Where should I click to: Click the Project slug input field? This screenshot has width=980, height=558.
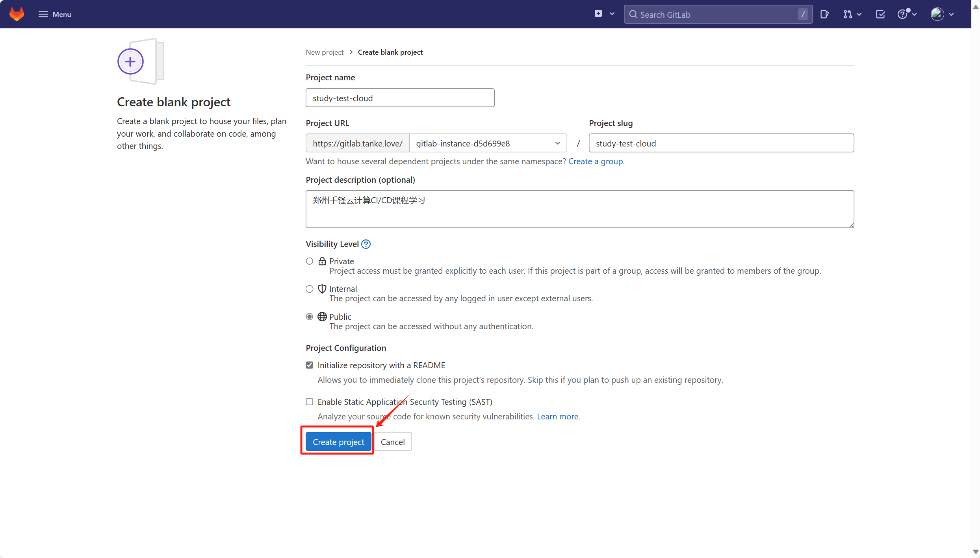(x=721, y=143)
